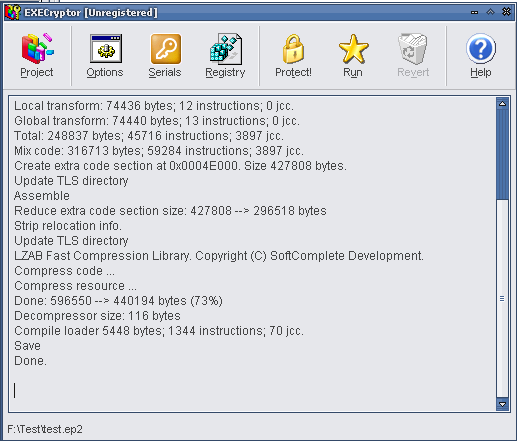The width and height of the screenshot is (517, 441).
Task: Click the empty scrollbar track below thumb
Action: (x=502, y=298)
